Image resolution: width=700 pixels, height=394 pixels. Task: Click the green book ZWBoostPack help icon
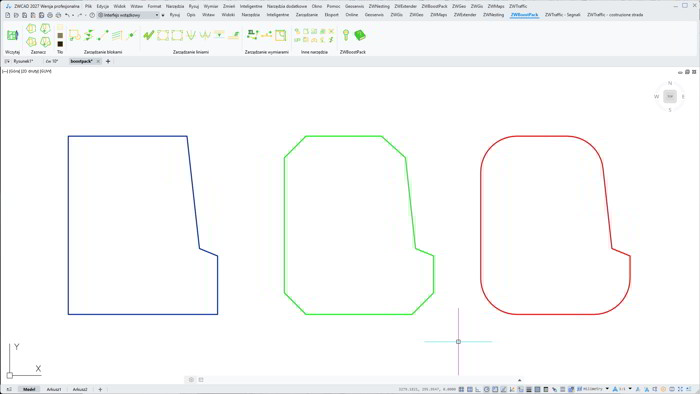(360, 35)
